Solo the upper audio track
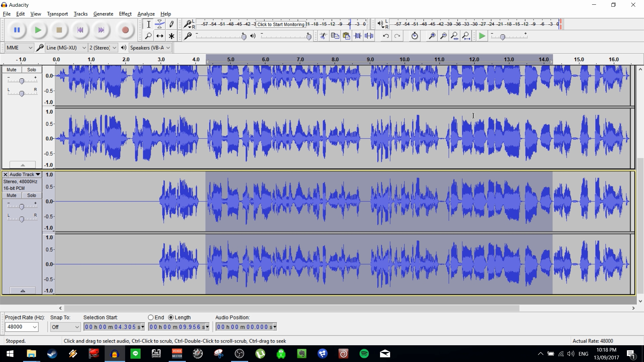Image resolution: width=644 pixels, height=362 pixels. pyautogui.click(x=32, y=70)
